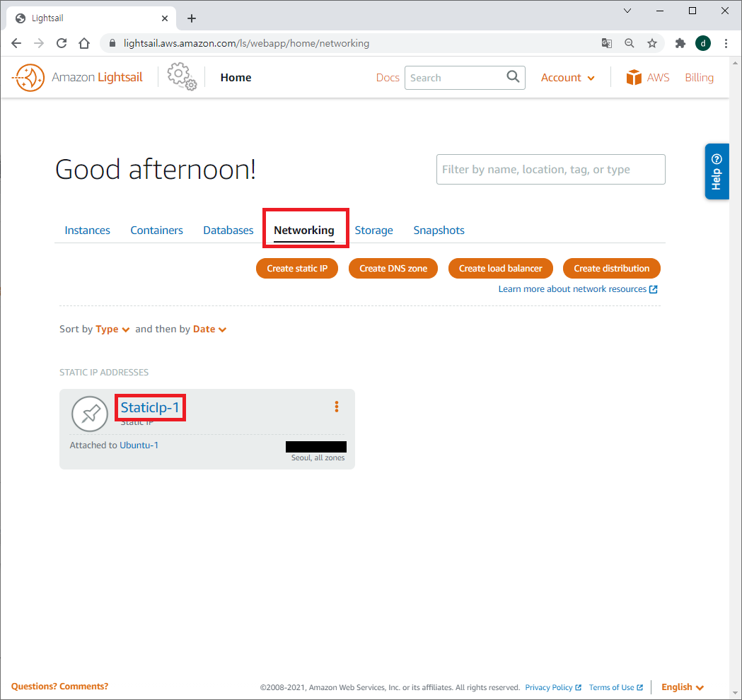Click the 'Seoul, all zones' text
The image size is (742, 700).
click(318, 458)
